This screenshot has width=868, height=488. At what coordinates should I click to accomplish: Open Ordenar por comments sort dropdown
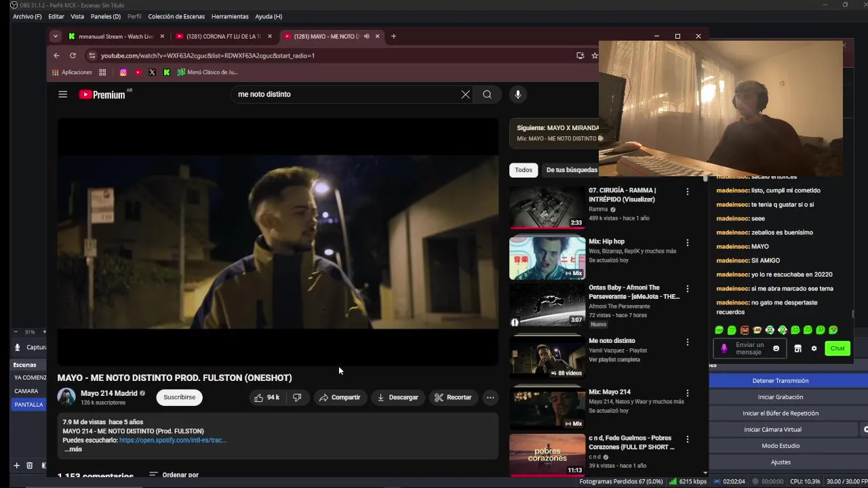click(174, 474)
